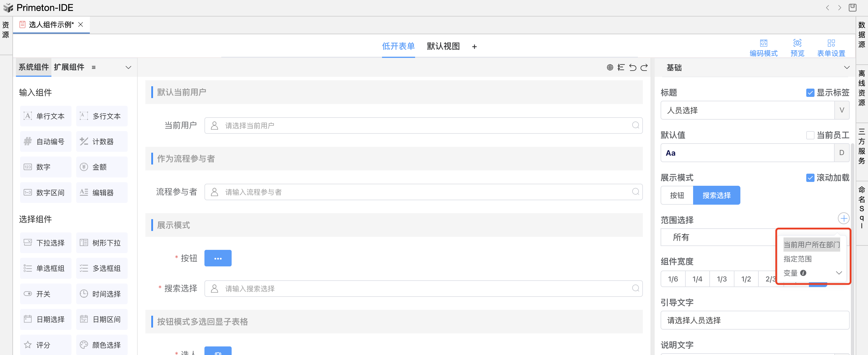Add range with the plus circle icon

tap(843, 218)
